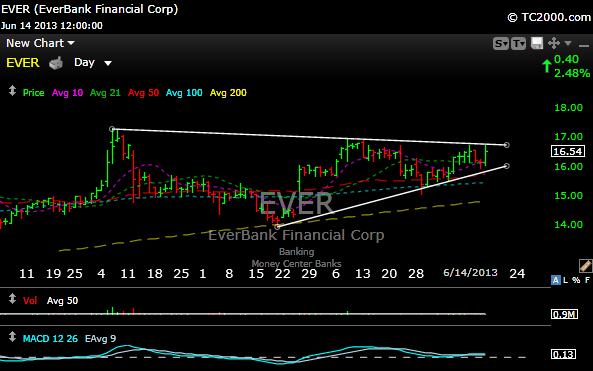Click the 18.00 price scale label

point(568,108)
